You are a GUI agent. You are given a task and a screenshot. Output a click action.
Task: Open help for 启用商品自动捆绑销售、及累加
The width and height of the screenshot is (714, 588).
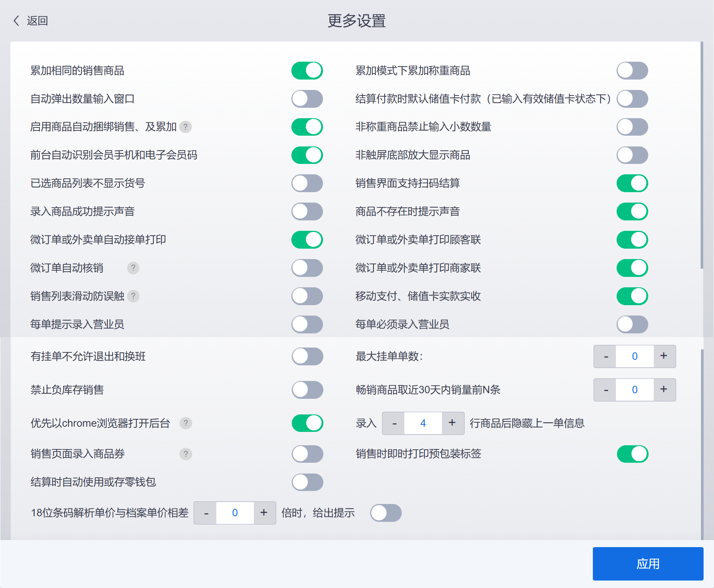(185, 127)
